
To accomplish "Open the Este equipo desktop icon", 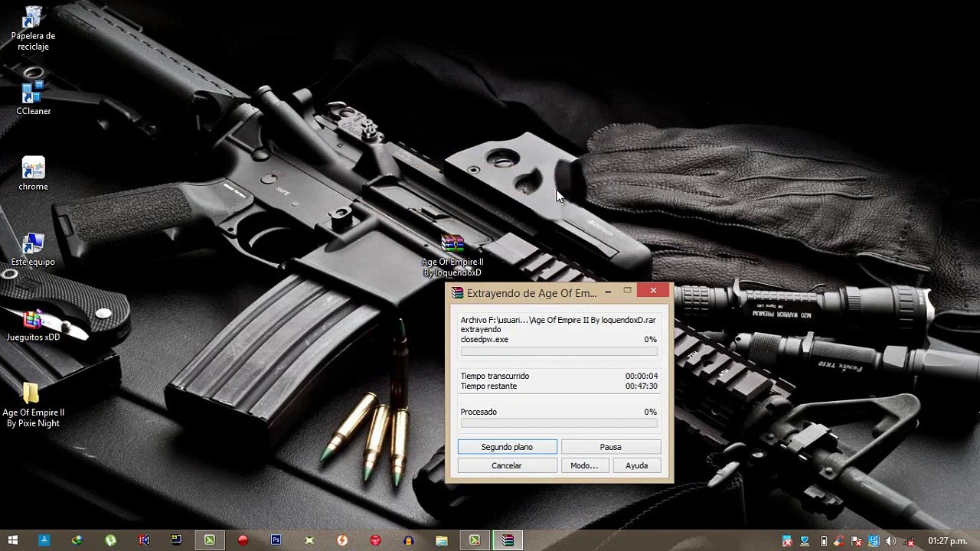I will coord(33,249).
